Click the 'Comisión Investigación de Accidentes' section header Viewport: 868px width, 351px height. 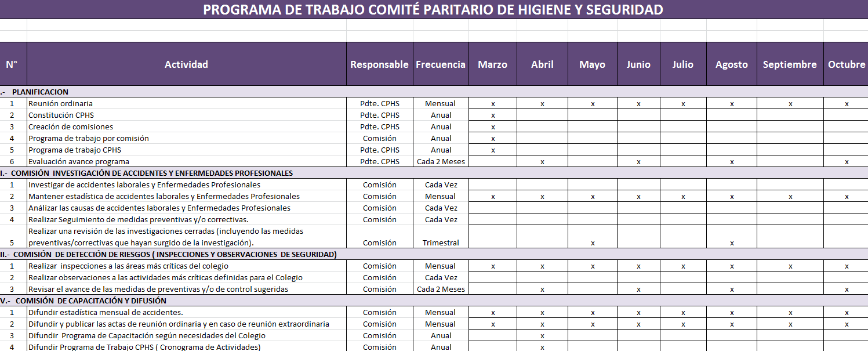tap(152, 173)
